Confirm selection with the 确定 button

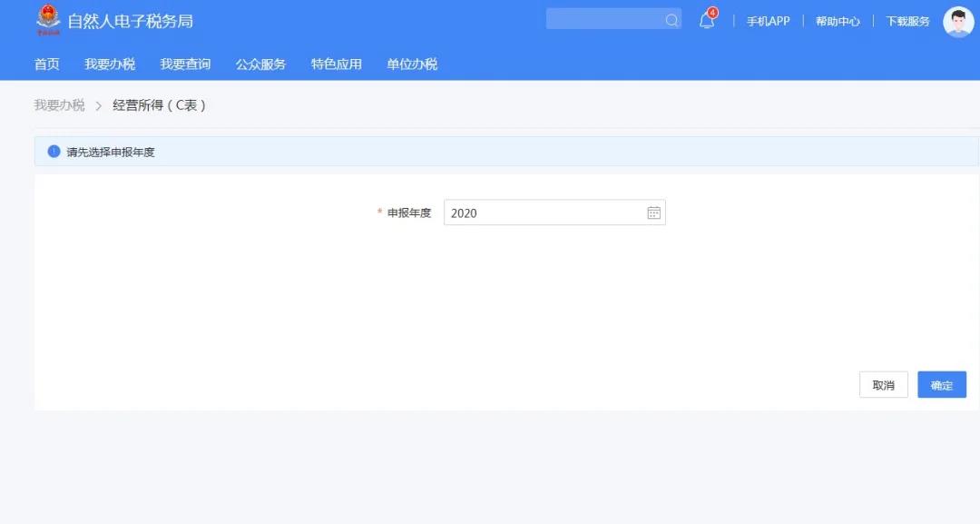941,384
